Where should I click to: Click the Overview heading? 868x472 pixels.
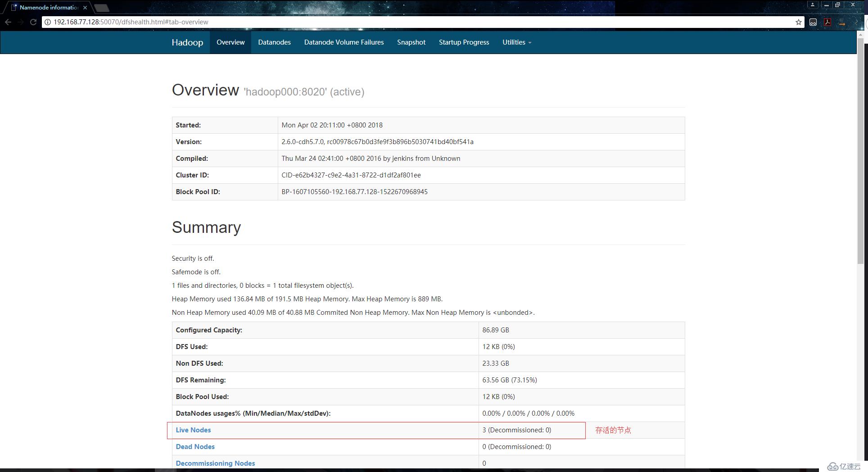point(205,90)
